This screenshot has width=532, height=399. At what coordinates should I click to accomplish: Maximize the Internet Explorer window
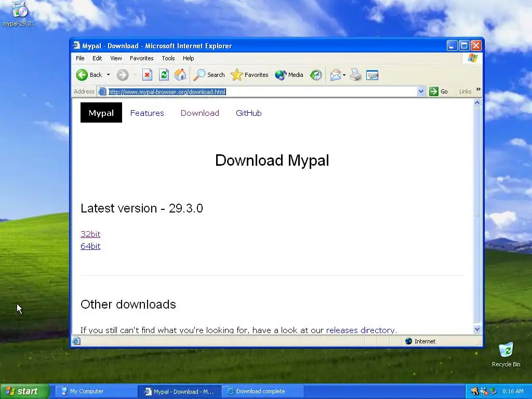pyautogui.click(x=464, y=46)
